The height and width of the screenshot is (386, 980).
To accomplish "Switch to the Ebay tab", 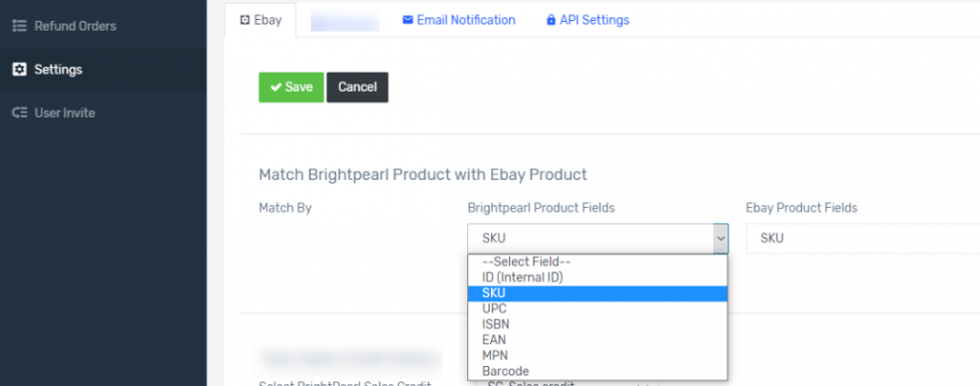I will coord(260,20).
